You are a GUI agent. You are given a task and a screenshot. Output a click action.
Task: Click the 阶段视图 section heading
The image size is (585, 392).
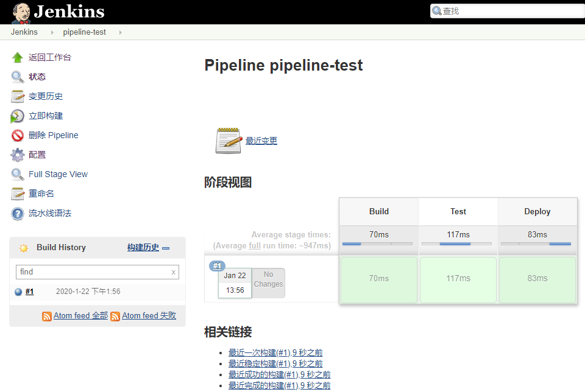[x=228, y=182]
